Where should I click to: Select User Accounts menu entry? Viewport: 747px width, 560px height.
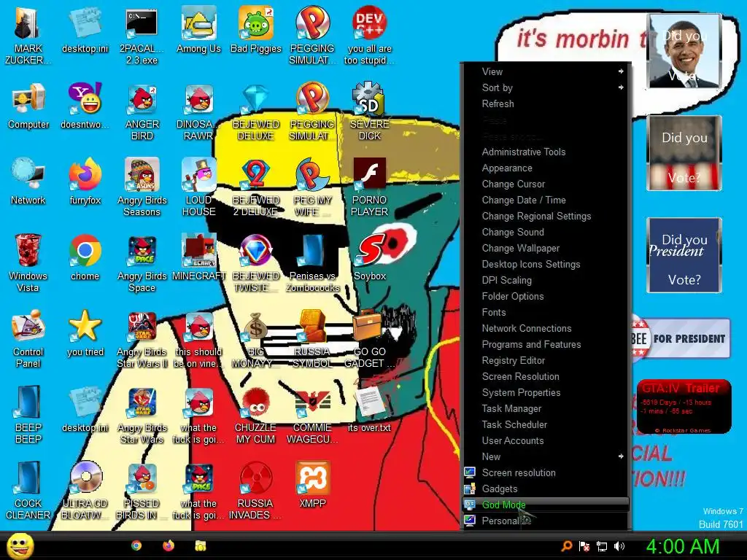pyautogui.click(x=546, y=440)
